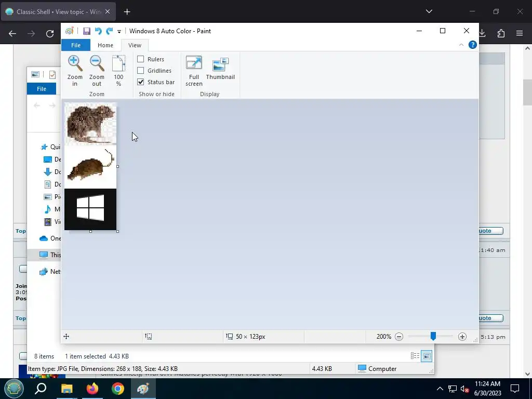Click the zoom plus button in status bar
Screen dimensions: 532x399
click(462, 337)
